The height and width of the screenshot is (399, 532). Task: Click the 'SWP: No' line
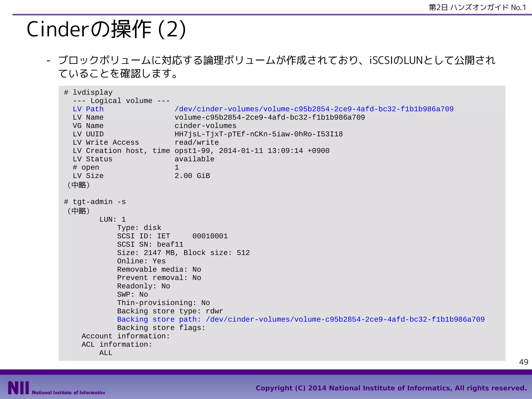132,294
